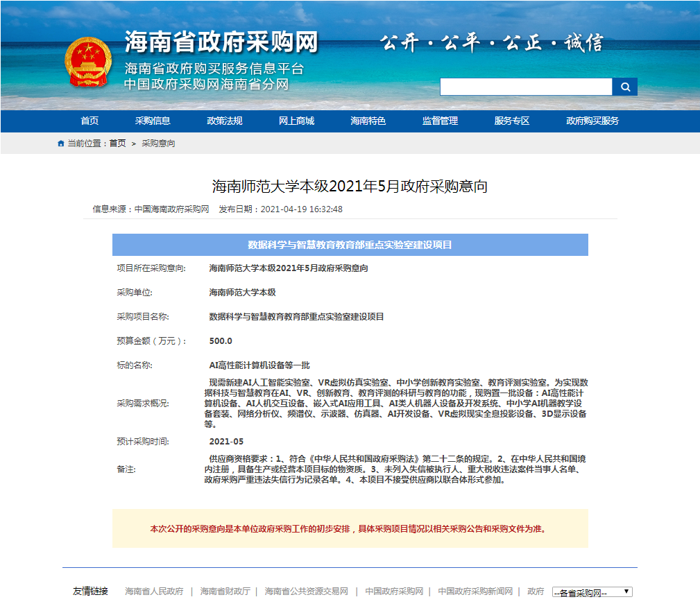Focus the site search input field

[526, 87]
